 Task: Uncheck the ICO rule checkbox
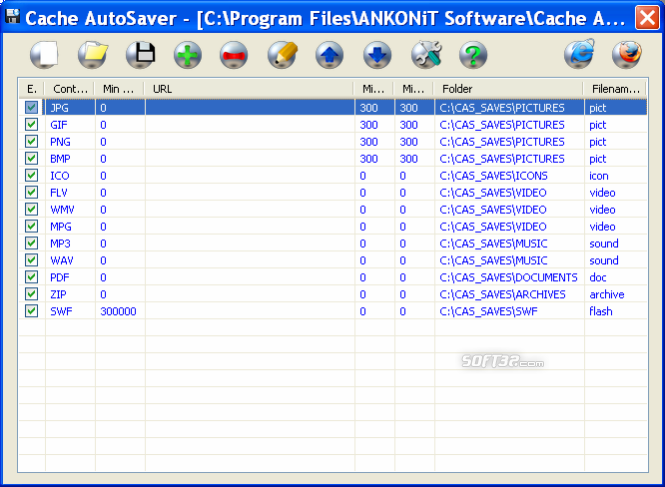click(31, 175)
